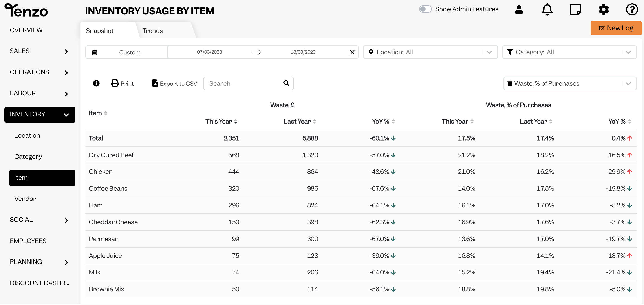Go to OVERVIEW in sidebar
This screenshot has width=644, height=305.
(26, 30)
